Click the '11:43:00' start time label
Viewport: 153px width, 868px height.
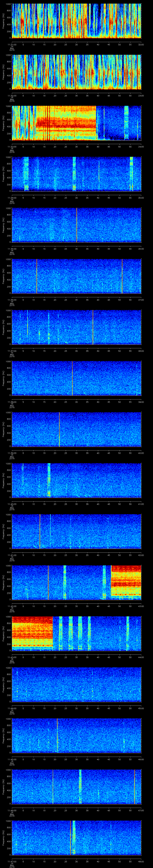coord(12,657)
